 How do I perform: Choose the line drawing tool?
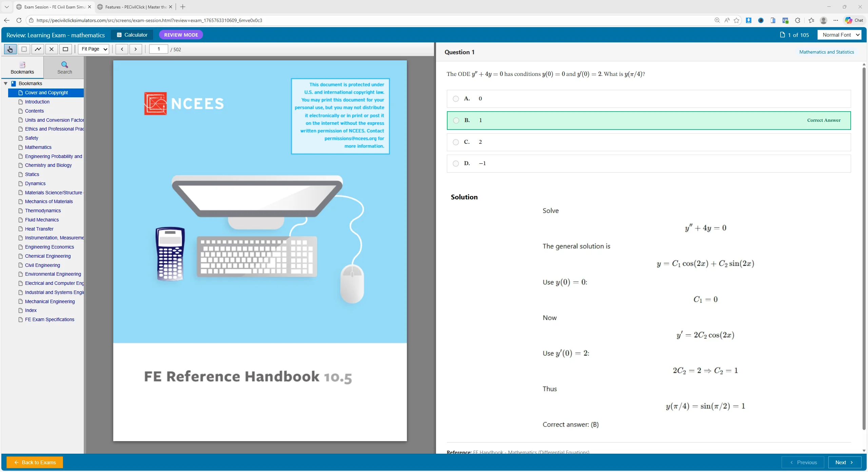[x=38, y=49]
